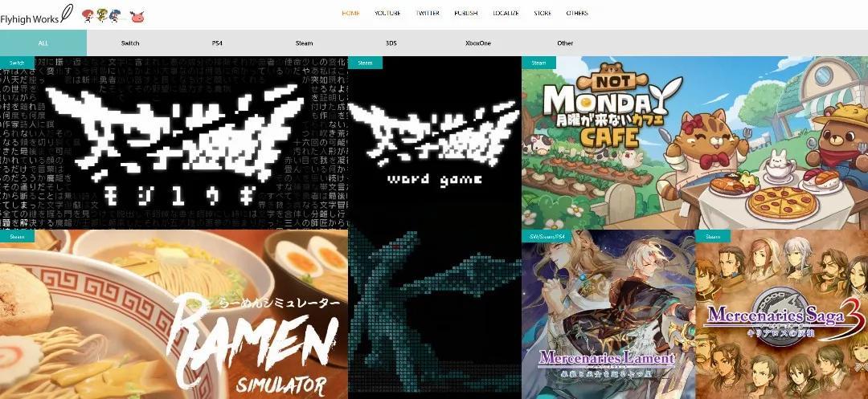Click the red creature mascot icon

(137, 14)
